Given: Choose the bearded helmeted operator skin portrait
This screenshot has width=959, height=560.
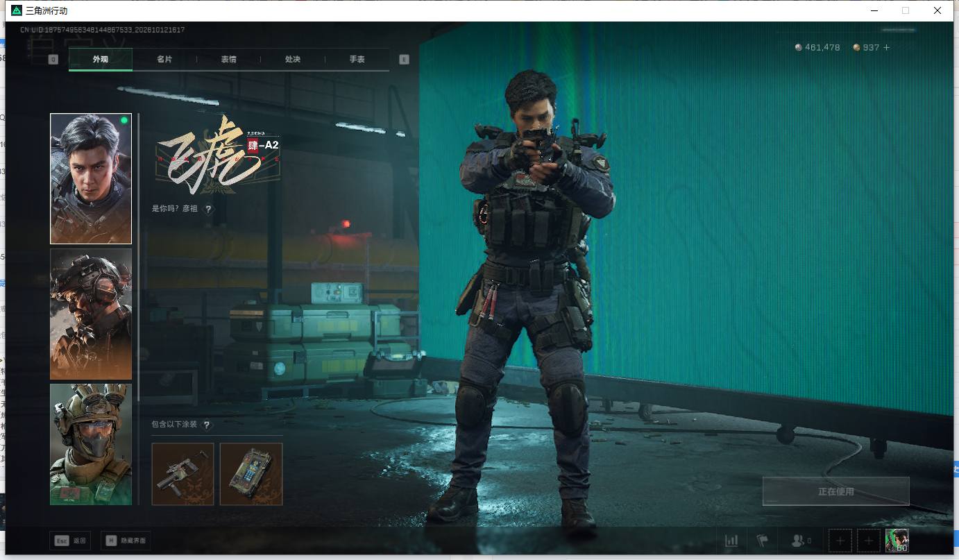Looking at the screenshot, I should pyautogui.click(x=91, y=314).
